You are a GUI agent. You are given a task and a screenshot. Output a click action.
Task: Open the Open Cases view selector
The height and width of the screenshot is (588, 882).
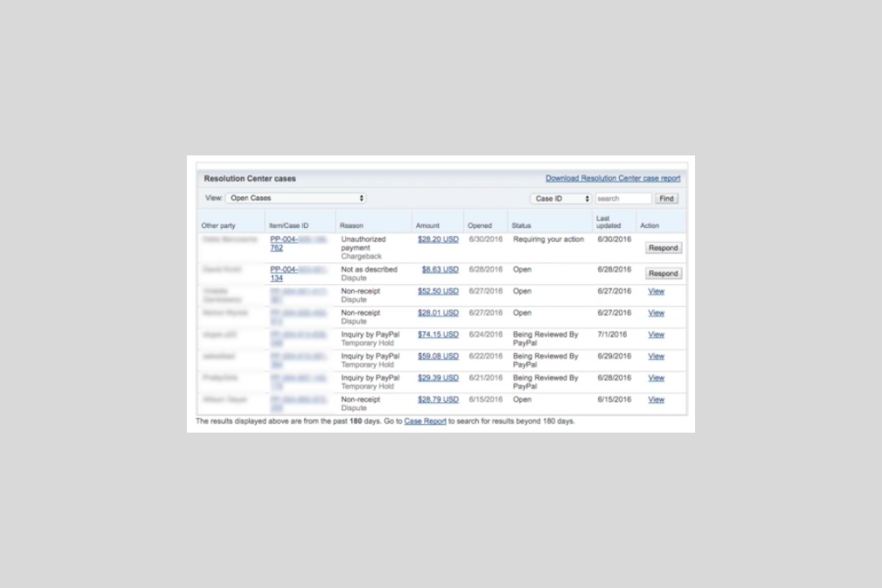296,198
